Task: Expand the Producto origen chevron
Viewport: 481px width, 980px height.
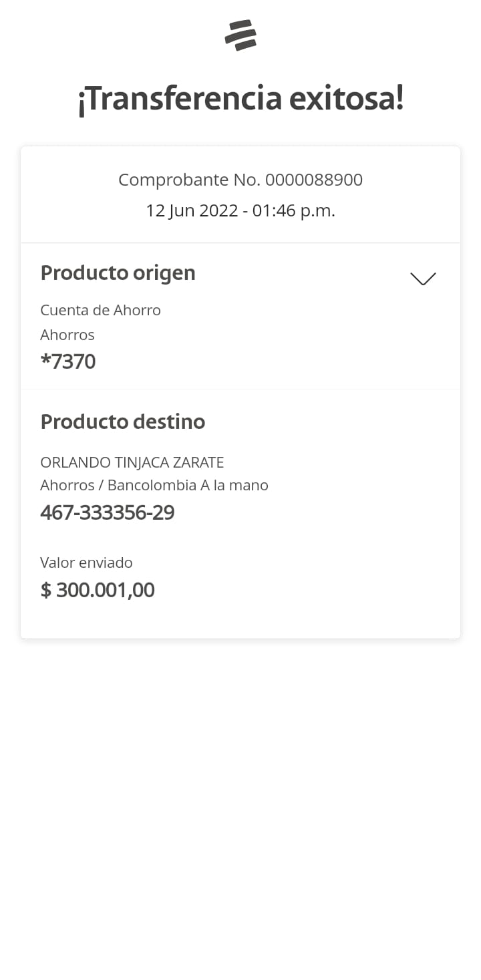Action: (x=423, y=279)
